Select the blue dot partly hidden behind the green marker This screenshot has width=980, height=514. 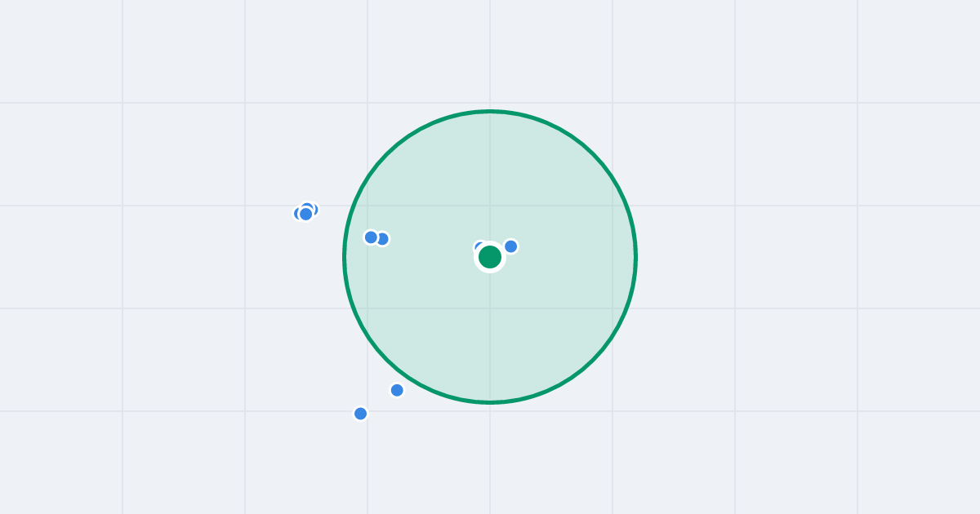479,247
